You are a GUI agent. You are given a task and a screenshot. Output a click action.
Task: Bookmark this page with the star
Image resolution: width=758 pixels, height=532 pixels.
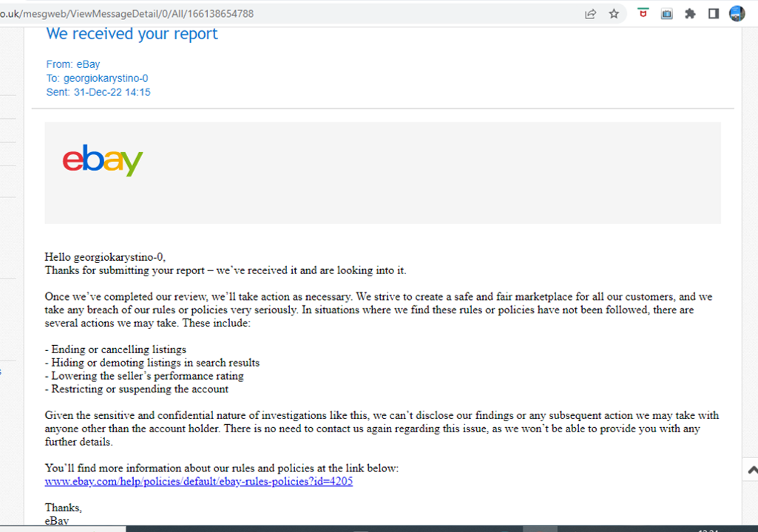(x=614, y=13)
